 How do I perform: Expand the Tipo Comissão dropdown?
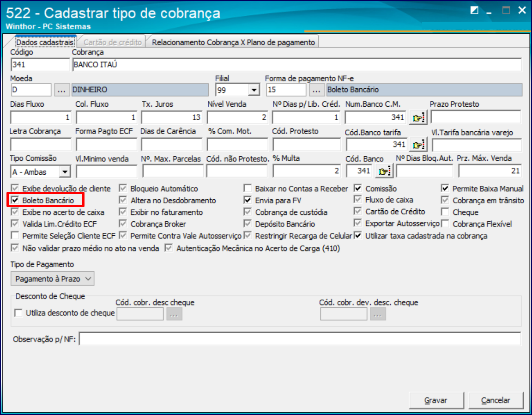tap(65, 172)
